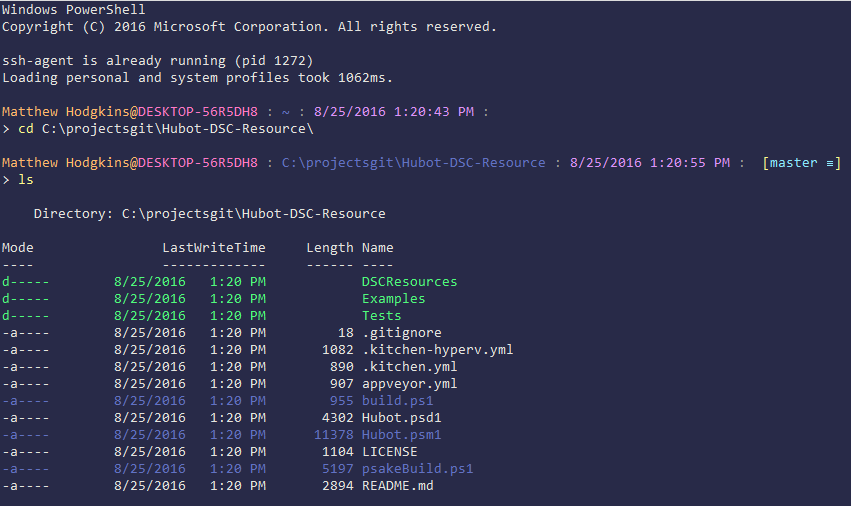Click the README.md file name

point(397,486)
